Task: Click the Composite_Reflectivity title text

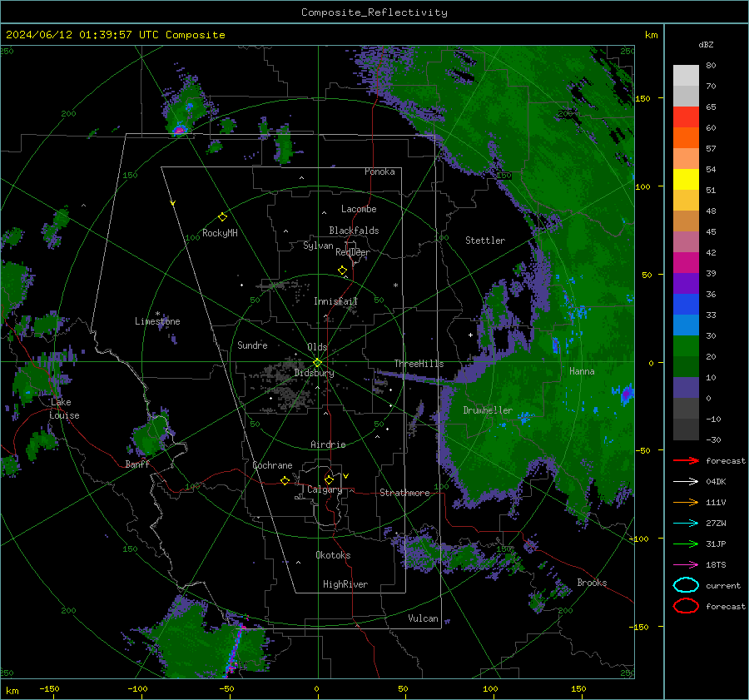Action: 374,12
